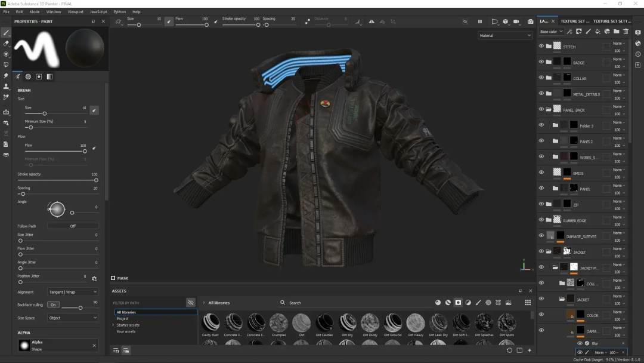Click the camera screenshot icon in top toolbar
The height and width of the screenshot is (363, 644).
click(x=530, y=21)
